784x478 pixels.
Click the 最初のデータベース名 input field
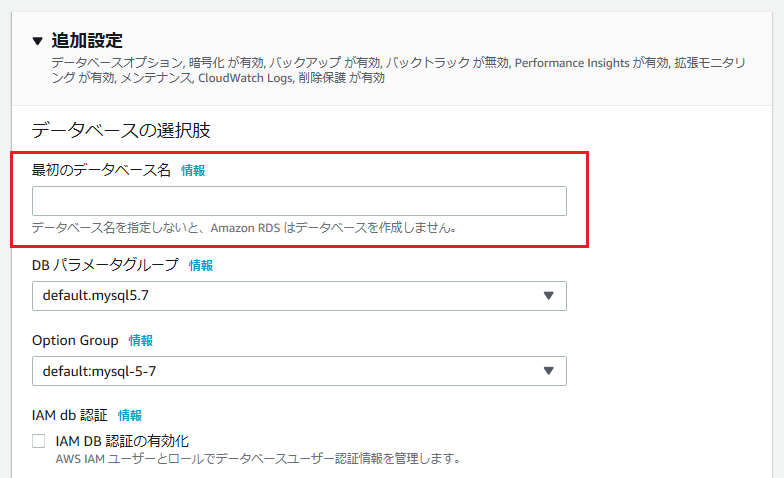click(299, 201)
